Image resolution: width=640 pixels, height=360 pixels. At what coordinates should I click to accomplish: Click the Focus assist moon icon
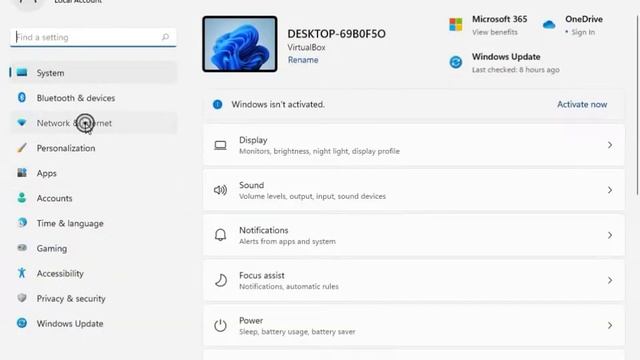220,280
